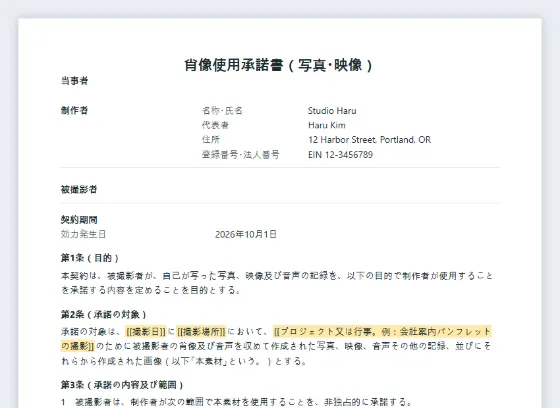Click the EIN 12-3456789 value
The image size is (560, 408).
click(340, 155)
